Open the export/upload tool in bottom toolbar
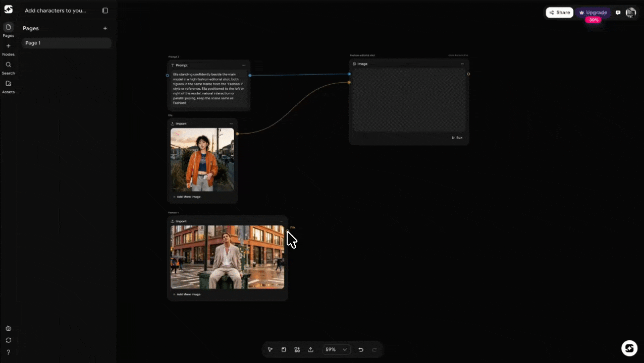This screenshot has height=363, width=644. coord(310,349)
